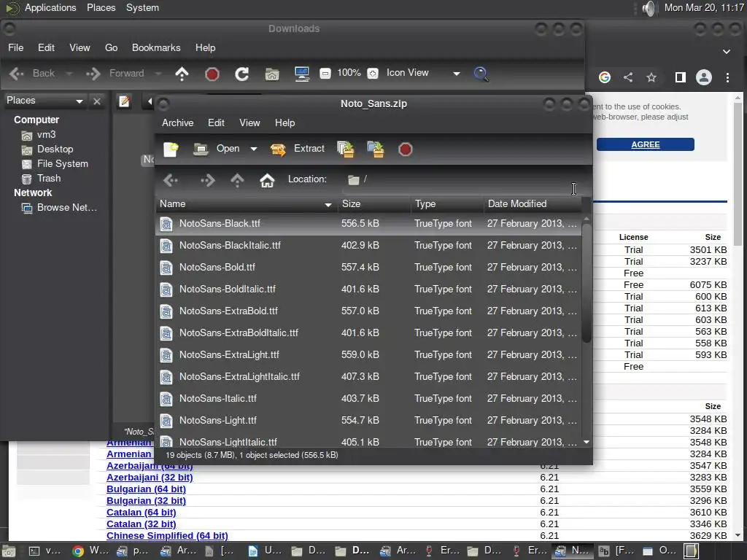747x560 pixels.
Task: Click computer icon in Downloads toolbar
Action: pos(302,74)
